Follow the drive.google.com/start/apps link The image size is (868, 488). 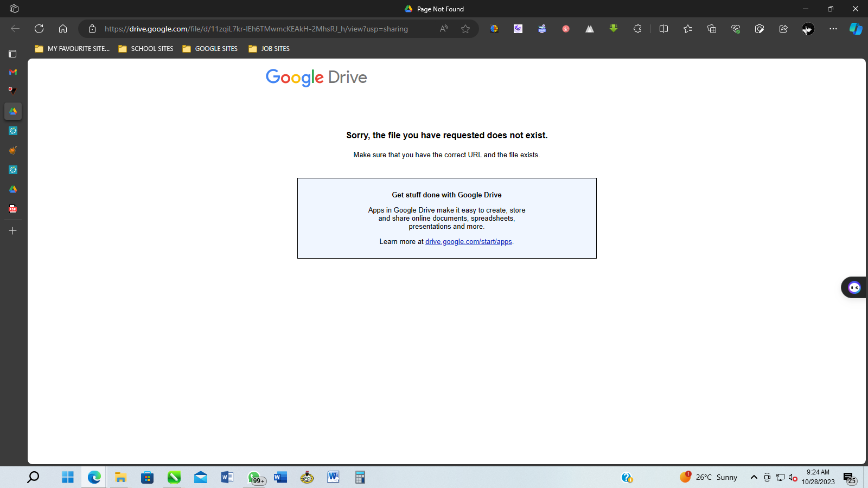point(468,242)
